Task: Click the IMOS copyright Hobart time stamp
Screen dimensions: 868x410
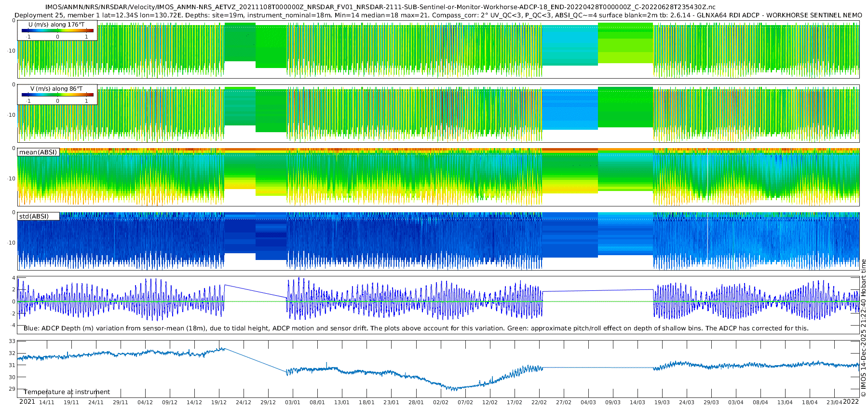Action: coord(863,328)
